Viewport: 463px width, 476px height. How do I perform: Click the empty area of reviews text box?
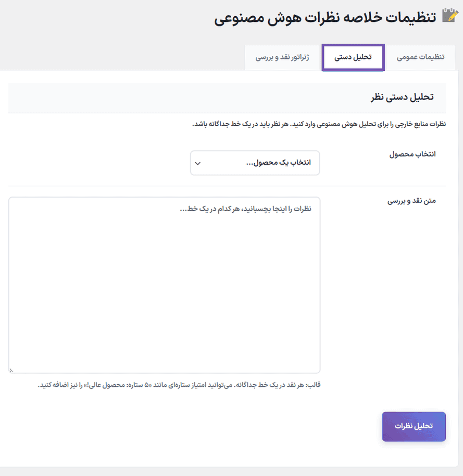tap(164, 292)
